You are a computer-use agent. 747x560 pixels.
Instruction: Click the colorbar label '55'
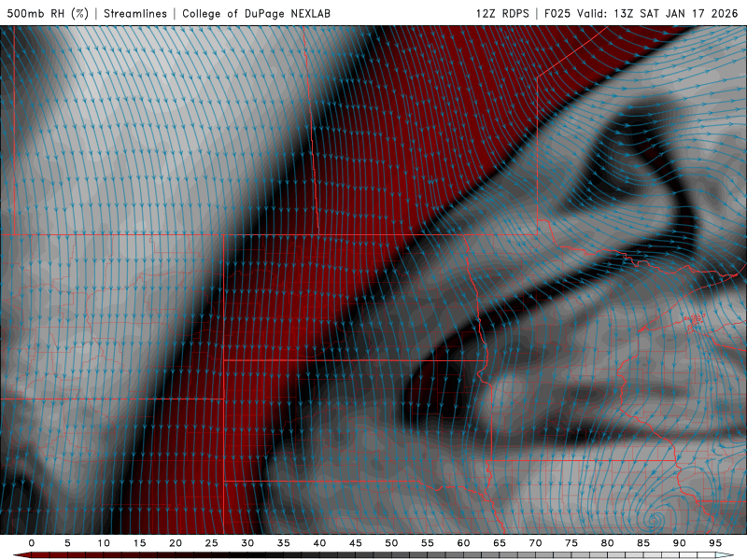(x=427, y=543)
